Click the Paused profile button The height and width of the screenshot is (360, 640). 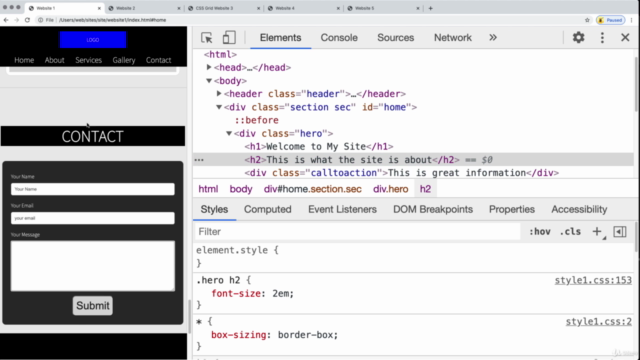coord(611,20)
